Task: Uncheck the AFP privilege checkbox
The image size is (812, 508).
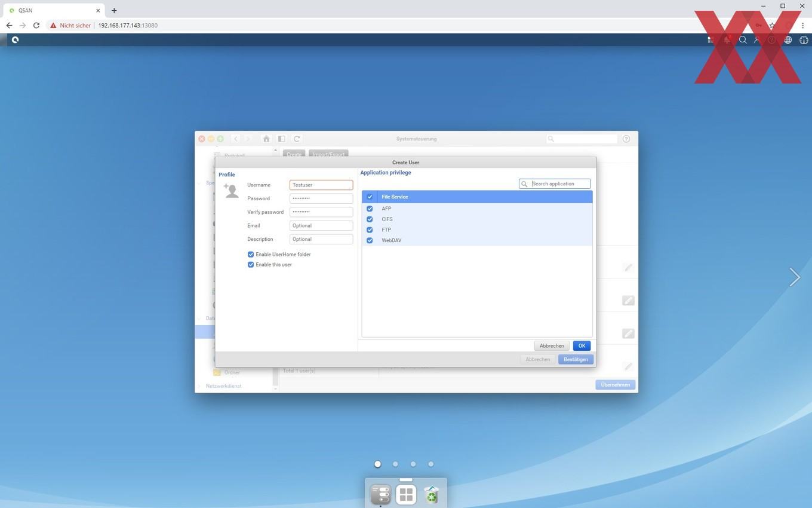Action: pyautogui.click(x=370, y=209)
